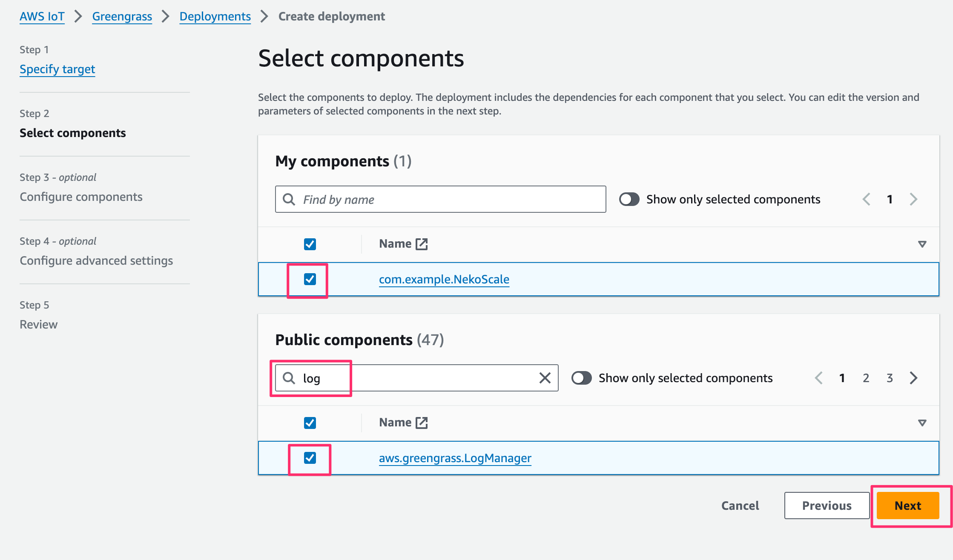
Task: Click the Configure components step label
Action: pyautogui.click(x=81, y=197)
